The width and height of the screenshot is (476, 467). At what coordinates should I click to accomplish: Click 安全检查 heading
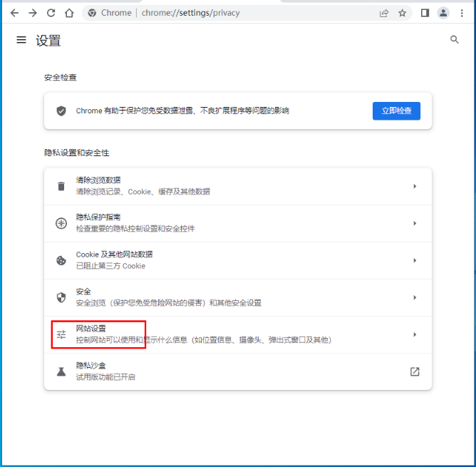tap(60, 78)
